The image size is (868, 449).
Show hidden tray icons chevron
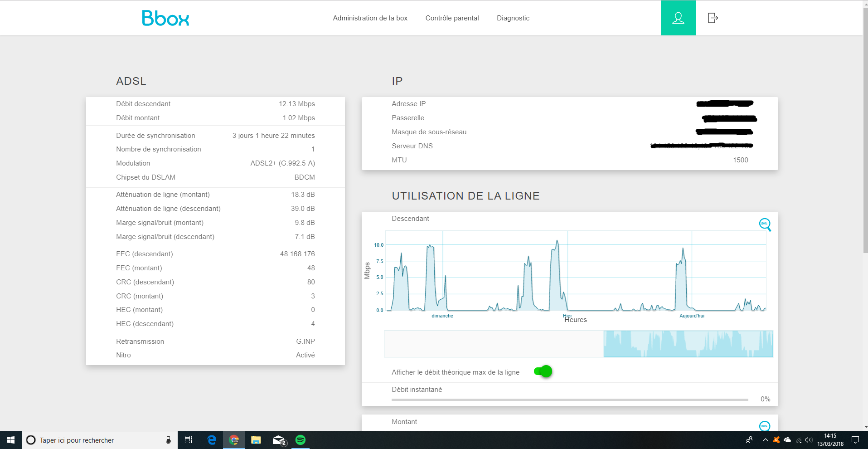[x=766, y=440]
